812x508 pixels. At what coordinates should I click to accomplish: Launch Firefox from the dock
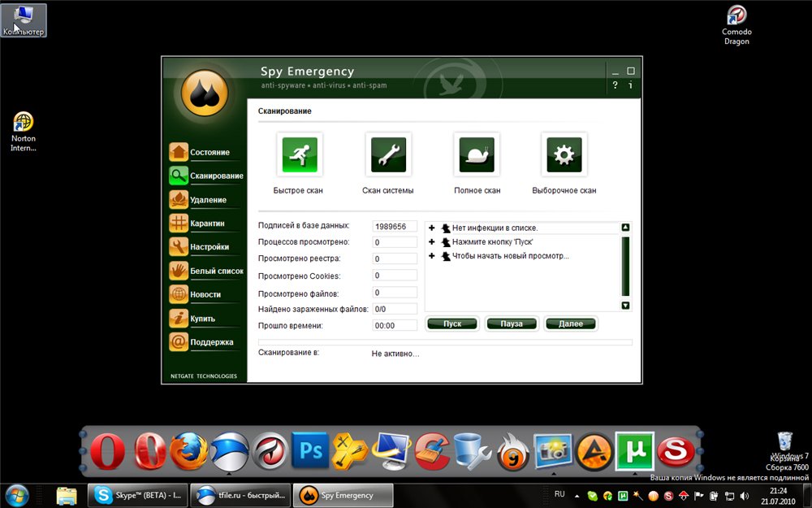[x=189, y=451]
